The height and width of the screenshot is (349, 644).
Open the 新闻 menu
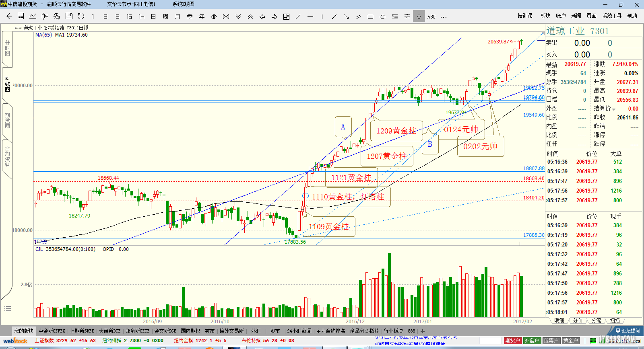pyautogui.click(x=576, y=16)
